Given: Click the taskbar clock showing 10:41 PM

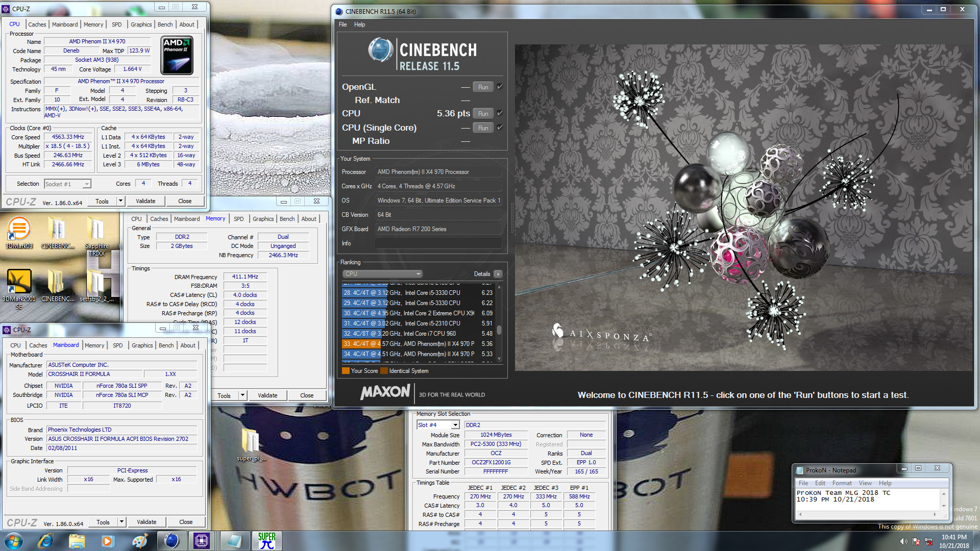Looking at the screenshot, I should tap(954, 541).
